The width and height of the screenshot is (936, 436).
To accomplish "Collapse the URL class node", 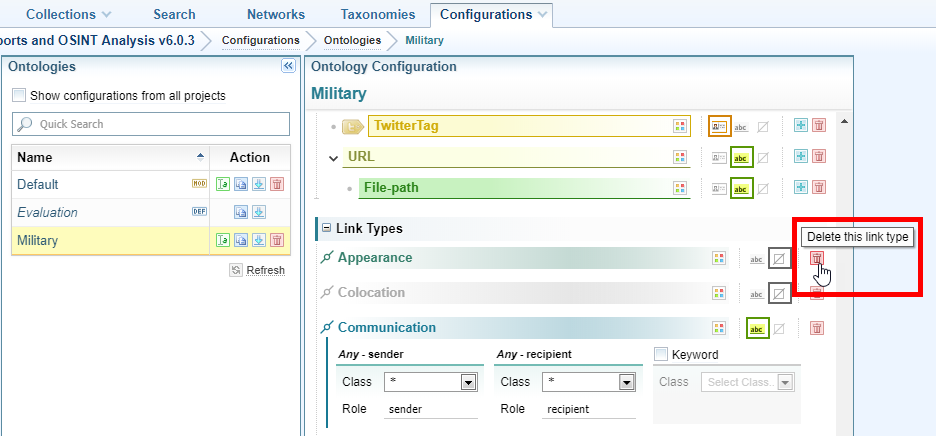I will point(334,157).
